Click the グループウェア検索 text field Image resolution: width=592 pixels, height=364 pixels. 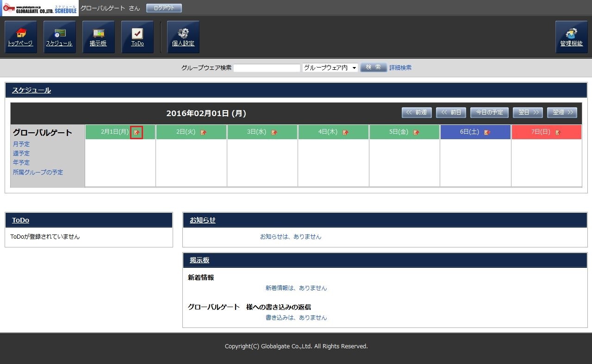(x=267, y=68)
